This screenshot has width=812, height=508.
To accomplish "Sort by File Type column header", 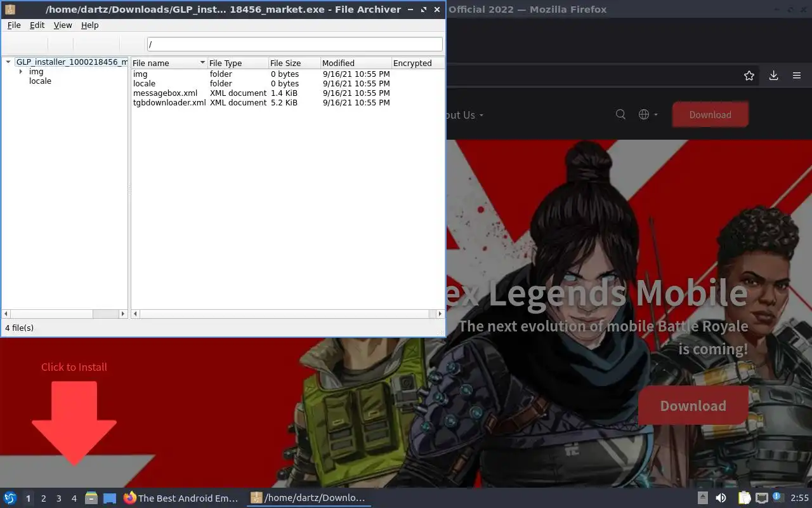I will 237,63.
